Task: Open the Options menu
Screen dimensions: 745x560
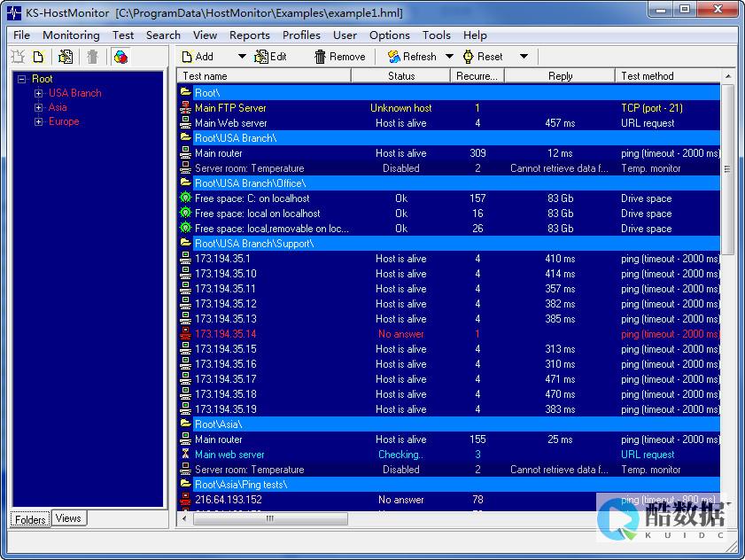Action: pos(390,35)
